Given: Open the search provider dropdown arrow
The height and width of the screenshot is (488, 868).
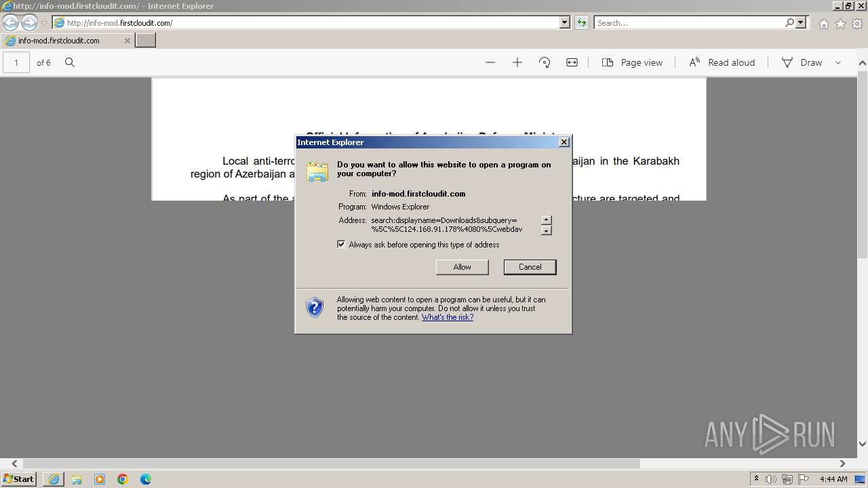Looking at the screenshot, I should point(801,23).
